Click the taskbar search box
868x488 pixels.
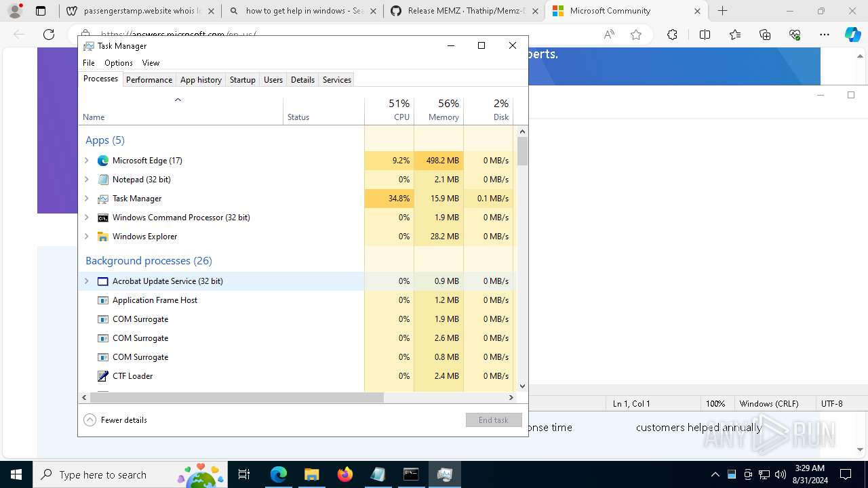[x=130, y=474]
